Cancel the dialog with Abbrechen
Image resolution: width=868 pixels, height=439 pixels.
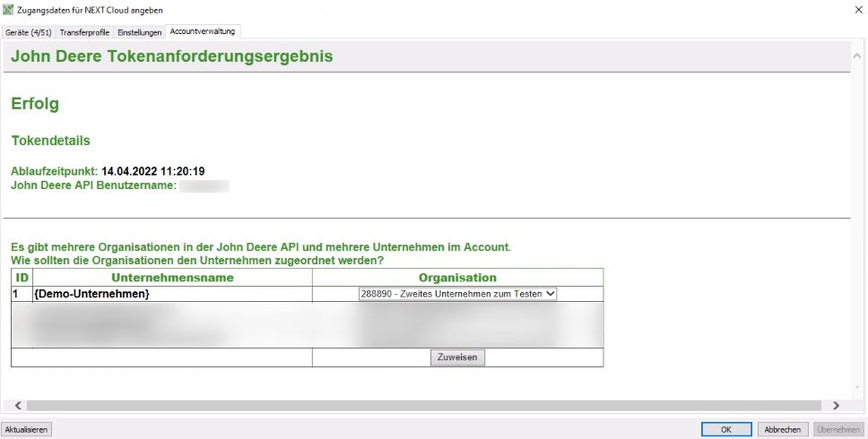[x=783, y=429]
